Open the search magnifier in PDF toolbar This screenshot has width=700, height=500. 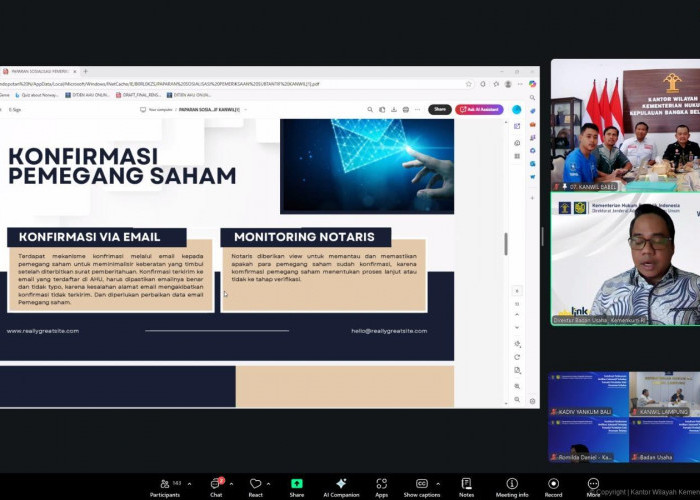click(370, 109)
